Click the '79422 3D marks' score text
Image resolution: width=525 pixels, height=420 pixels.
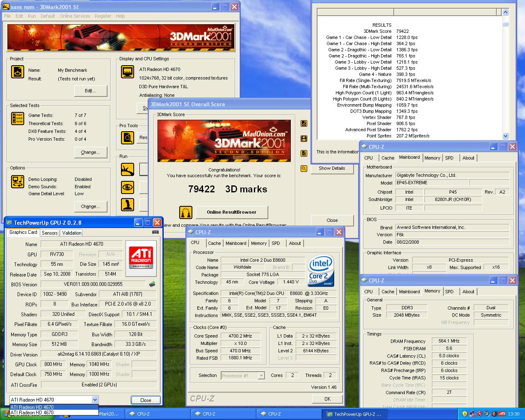(228, 189)
